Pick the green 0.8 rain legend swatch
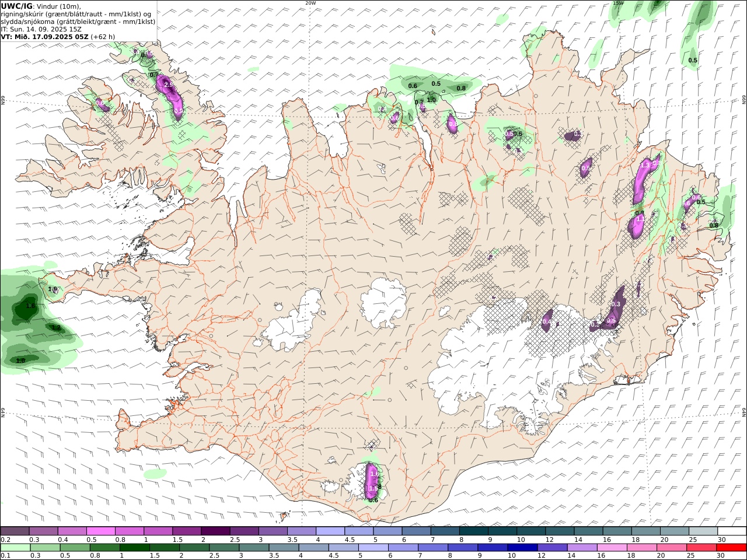Viewport: 747px width, 560px height. pos(104,547)
